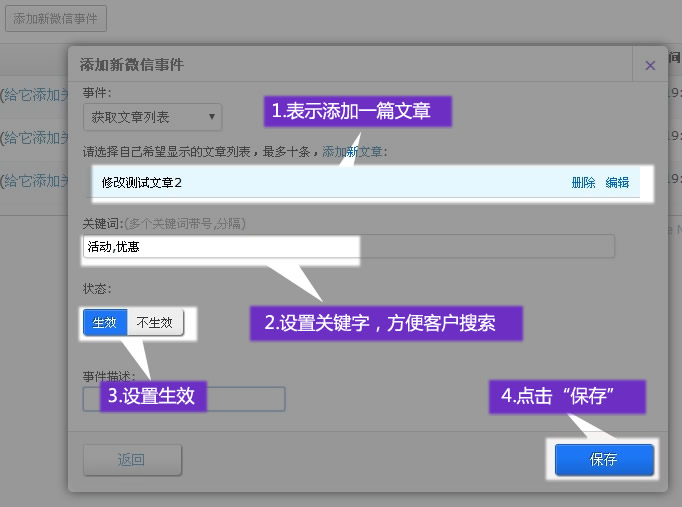Image resolution: width=682 pixels, height=507 pixels.
Task: Open first 给它添加关 link in background list
Action: coord(34,95)
